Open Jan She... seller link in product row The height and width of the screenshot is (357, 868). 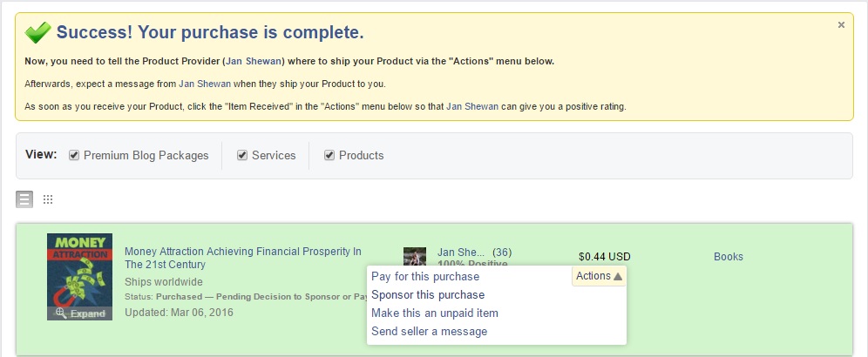[x=461, y=253]
